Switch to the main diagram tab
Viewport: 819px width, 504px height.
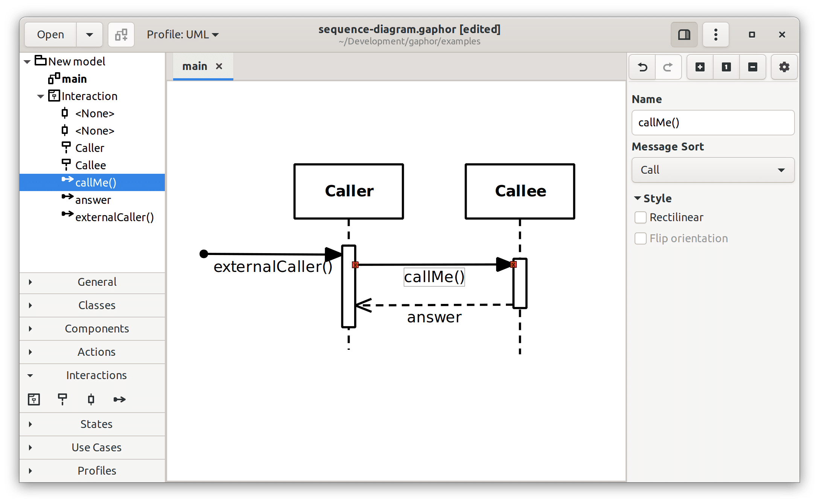[195, 66]
